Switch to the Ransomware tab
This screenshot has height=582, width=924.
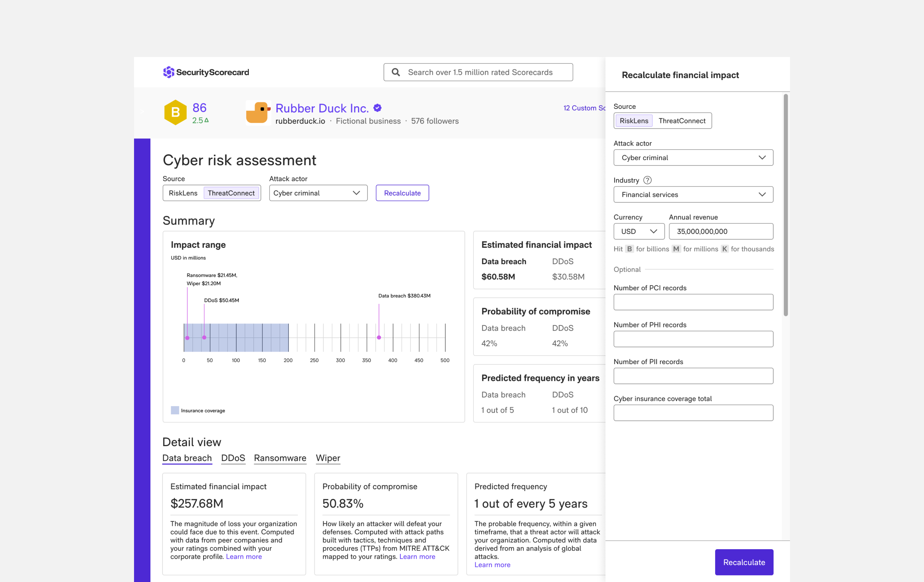[x=280, y=458]
